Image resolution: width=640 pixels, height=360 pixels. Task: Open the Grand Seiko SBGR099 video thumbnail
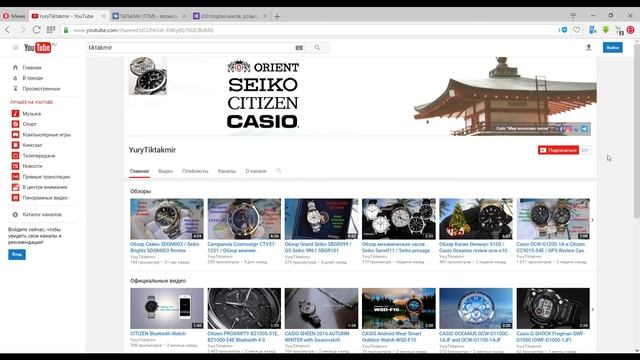tap(321, 219)
